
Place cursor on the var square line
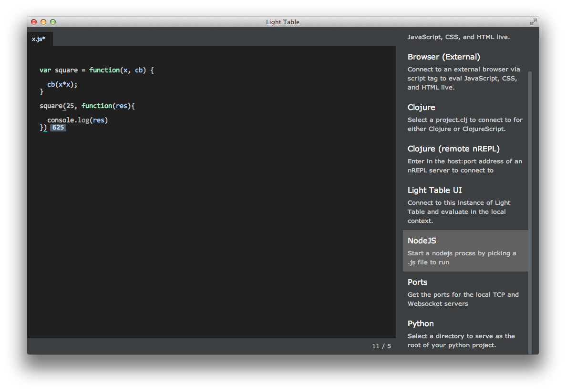click(96, 70)
